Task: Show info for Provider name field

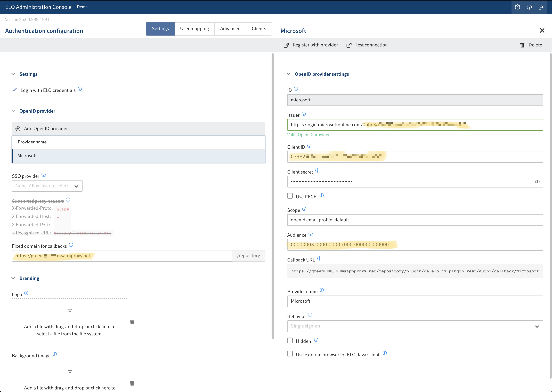Action: coord(322,290)
